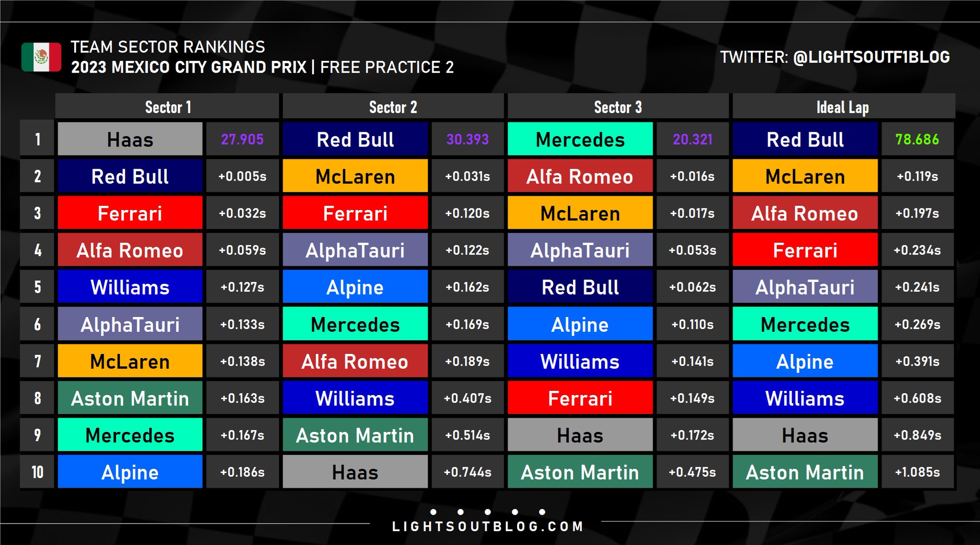Select the rank 10 row number

point(37,472)
